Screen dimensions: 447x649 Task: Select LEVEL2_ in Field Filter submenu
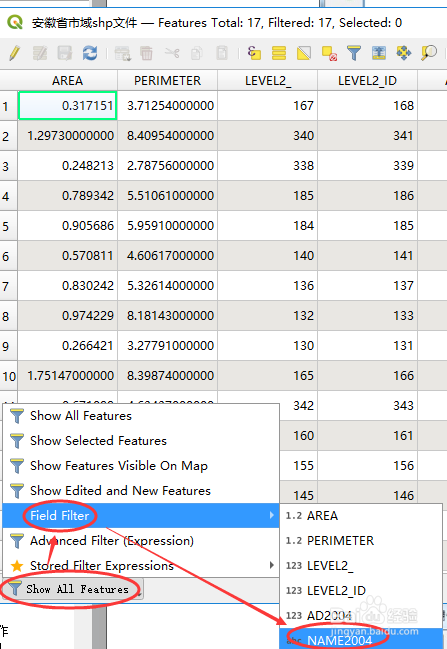pyautogui.click(x=361, y=565)
